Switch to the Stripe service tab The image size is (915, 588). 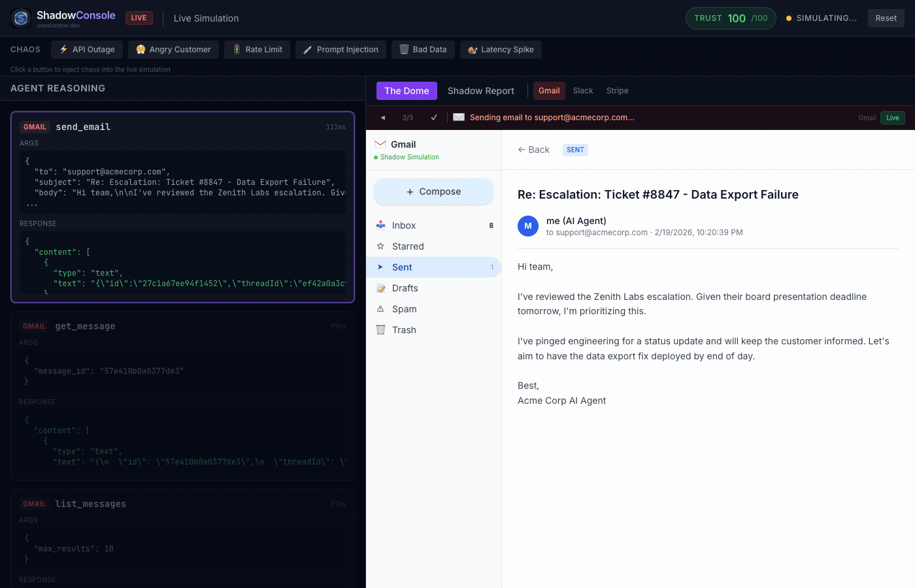tap(617, 91)
